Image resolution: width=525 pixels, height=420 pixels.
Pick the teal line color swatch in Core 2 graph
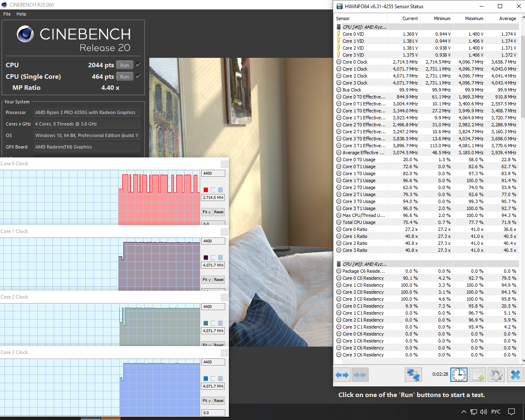pos(206,323)
